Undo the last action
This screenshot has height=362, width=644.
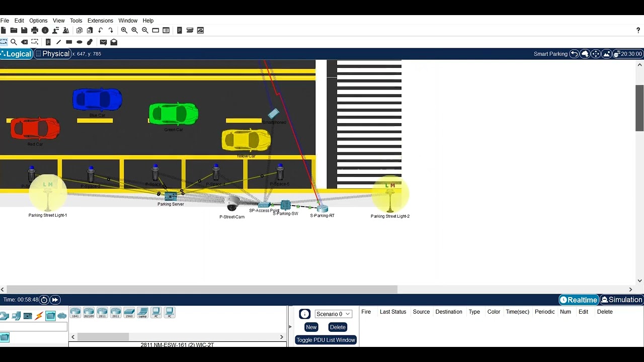[x=100, y=30]
